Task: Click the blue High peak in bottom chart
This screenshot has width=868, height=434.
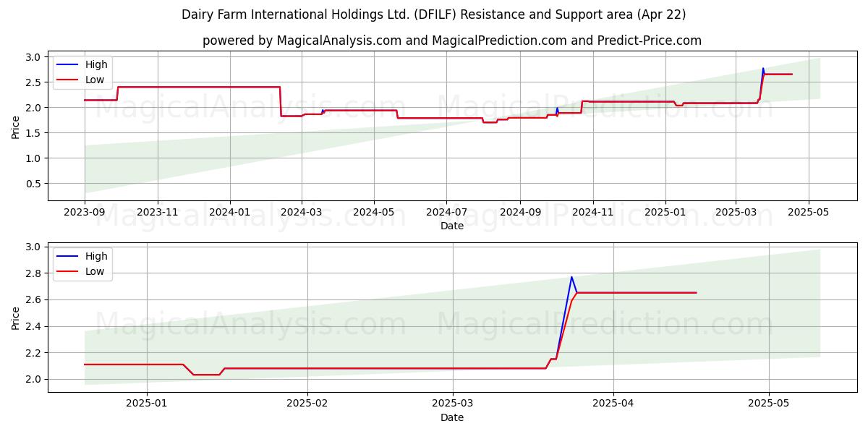Action: coord(571,278)
